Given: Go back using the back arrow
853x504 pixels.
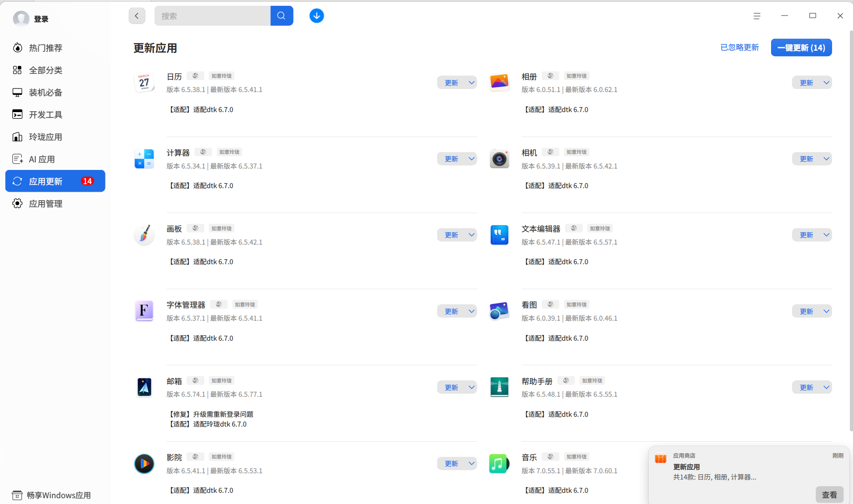Looking at the screenshot, I should tap(137, 16).
